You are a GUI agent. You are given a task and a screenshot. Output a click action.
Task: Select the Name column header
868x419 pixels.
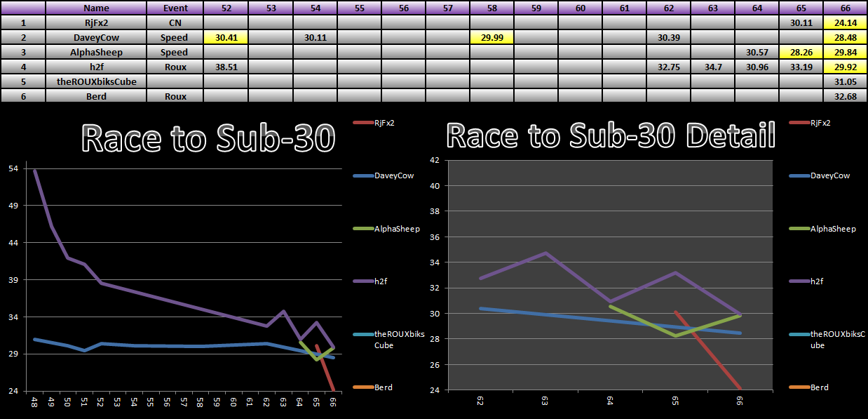pos(96,8)
